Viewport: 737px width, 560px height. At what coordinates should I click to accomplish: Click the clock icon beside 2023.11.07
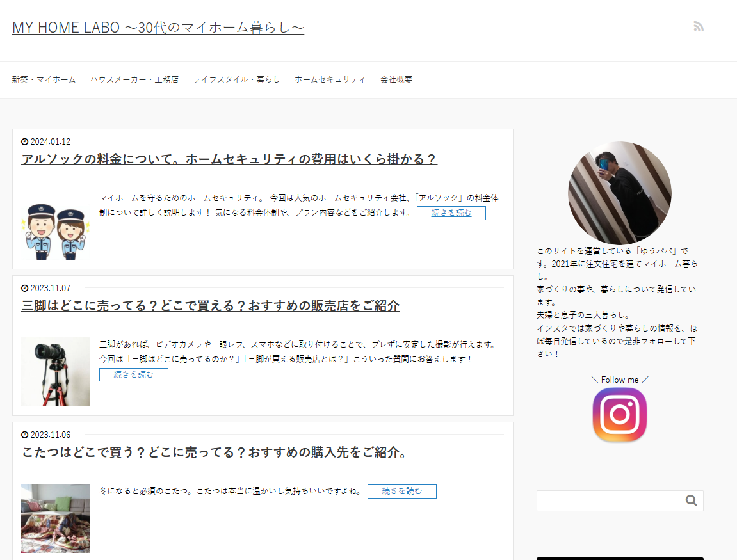pos(24,288)
